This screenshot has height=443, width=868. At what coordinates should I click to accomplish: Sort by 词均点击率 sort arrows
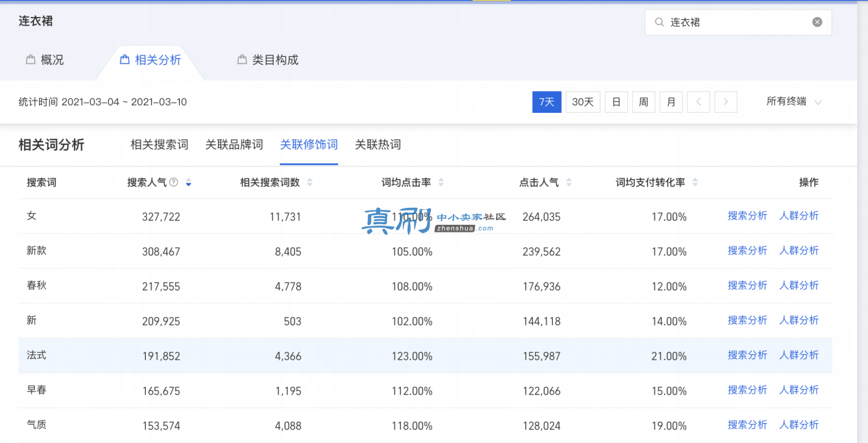click(x=440, y=183)
